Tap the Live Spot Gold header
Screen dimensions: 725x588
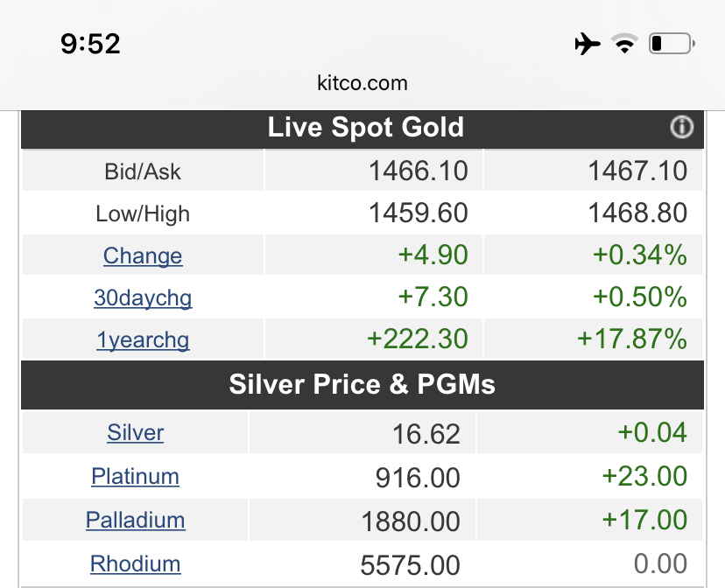click(x=365, y=128)
